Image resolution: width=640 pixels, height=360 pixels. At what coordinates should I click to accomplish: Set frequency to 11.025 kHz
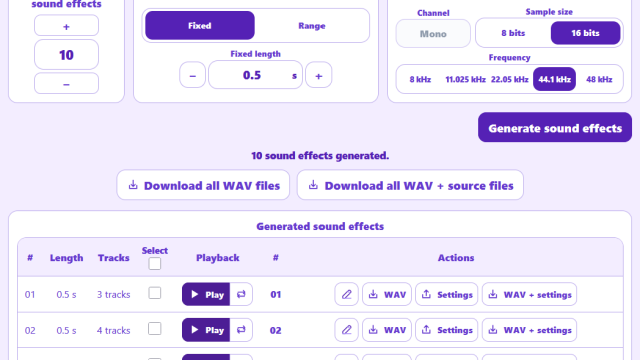465,79
